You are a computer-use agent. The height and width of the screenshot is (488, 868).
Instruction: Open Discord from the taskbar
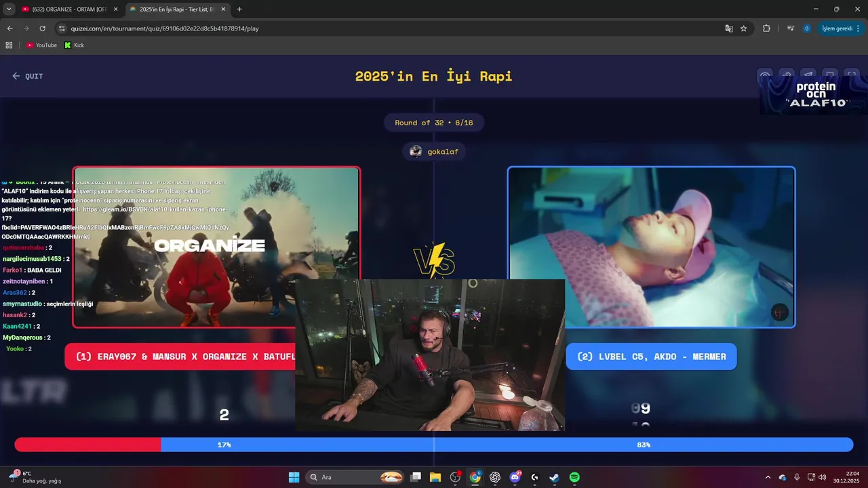coord(515,477)
